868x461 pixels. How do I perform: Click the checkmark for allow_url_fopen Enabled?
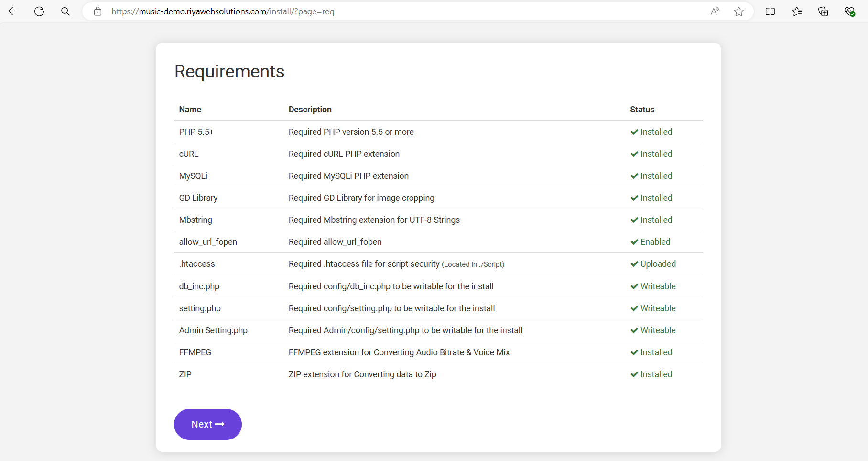[634, 242]
